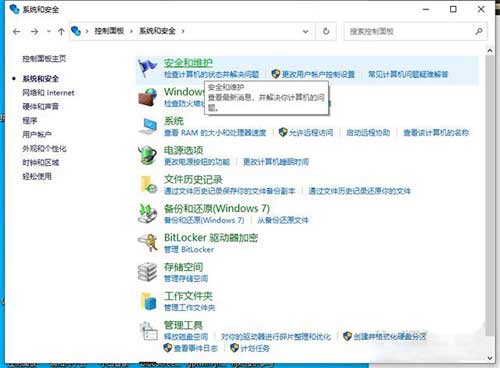Open 从备份还原文件 link
The image size is (500, 368).
coord(283,220)
